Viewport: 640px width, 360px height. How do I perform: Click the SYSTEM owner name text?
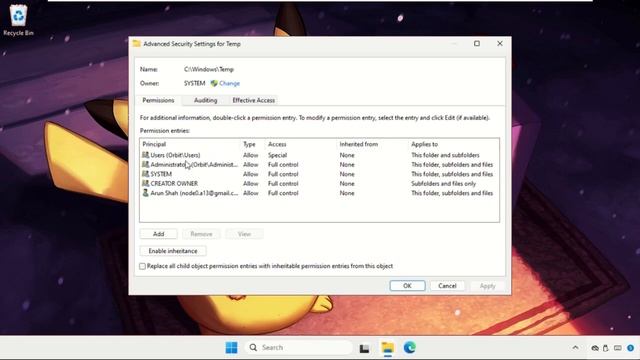coord(194,83)
